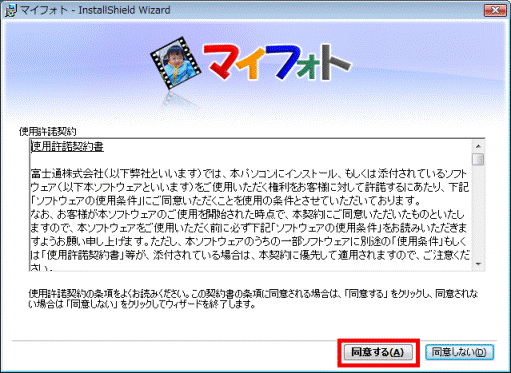Click the license line starting with なお、お客様
This screenshot has height=373, width=511.
pos(247,214)
